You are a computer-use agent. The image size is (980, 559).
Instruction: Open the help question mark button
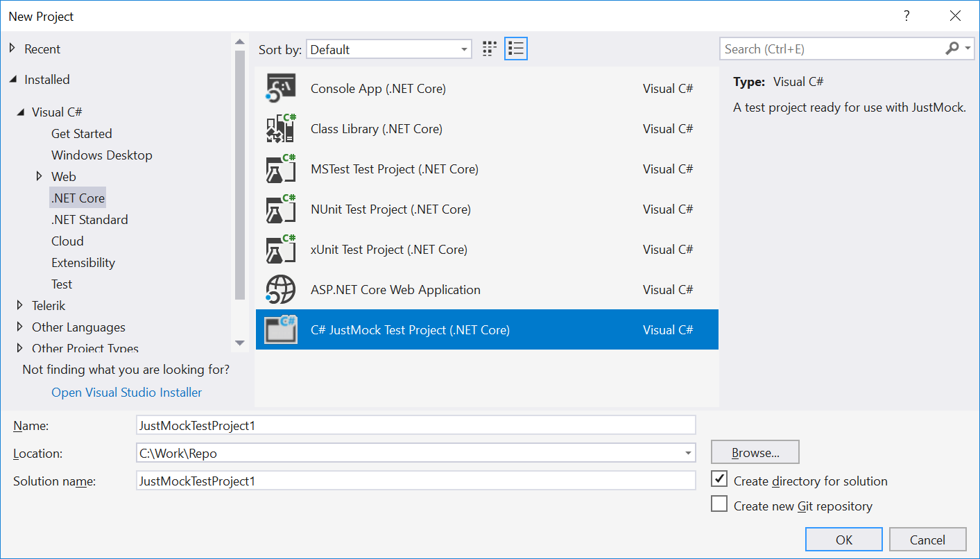(906, 16)
